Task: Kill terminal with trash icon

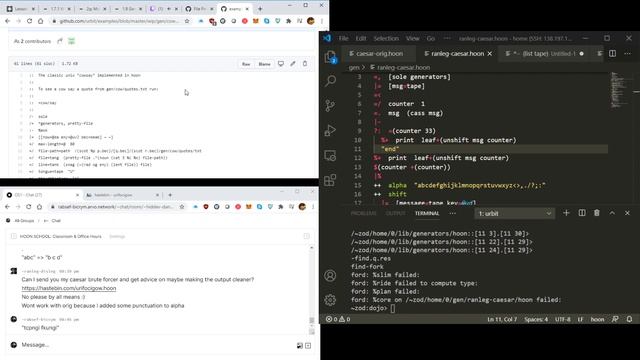Action: tap(597, 213)
